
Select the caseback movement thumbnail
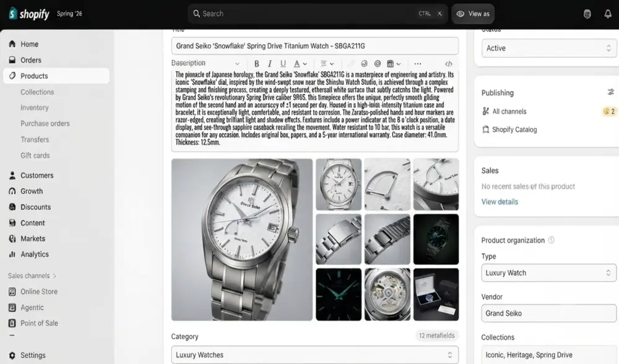click(x=387, y=295)
